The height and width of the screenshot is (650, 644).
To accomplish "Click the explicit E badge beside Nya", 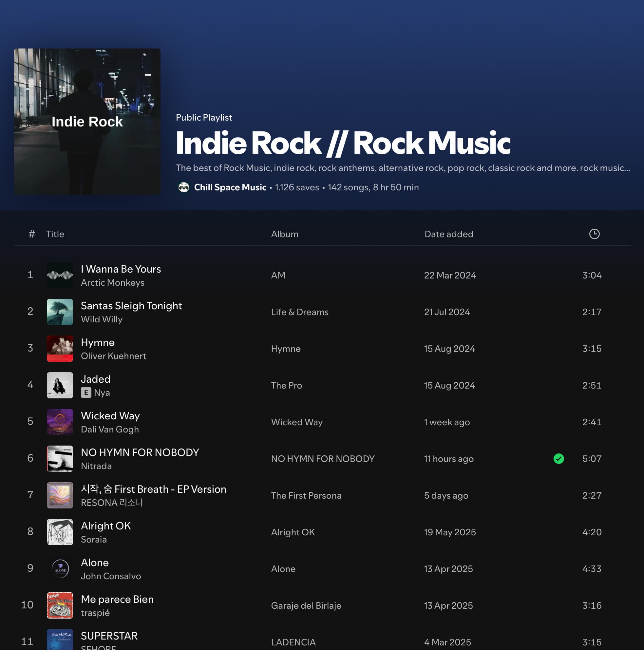I will pyautogui.click(x=86, y=392).
